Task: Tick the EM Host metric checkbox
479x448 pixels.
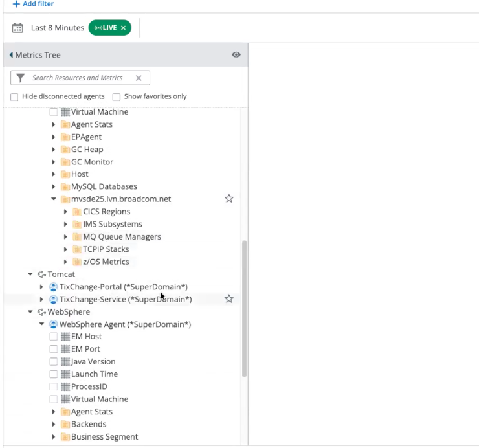Action: (x=54, y=337)
